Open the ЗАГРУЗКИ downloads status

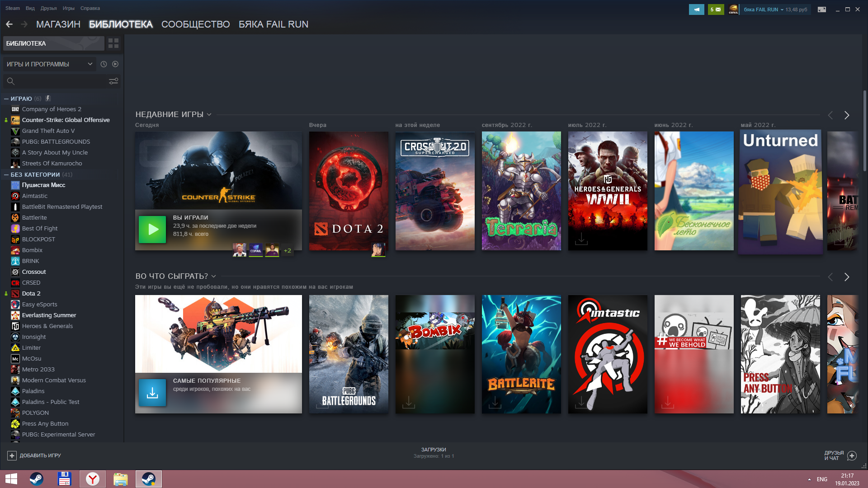(434, 453)
